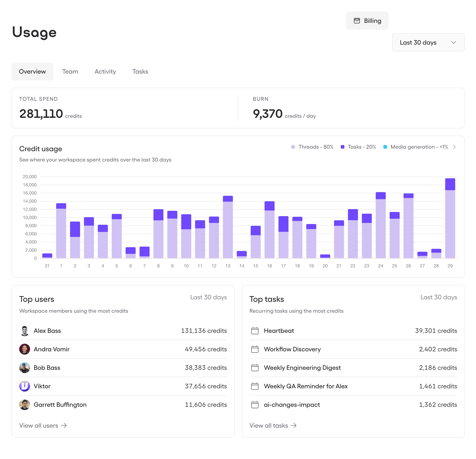
Task: Select Bob Bass user name
Action: (47, 368)
